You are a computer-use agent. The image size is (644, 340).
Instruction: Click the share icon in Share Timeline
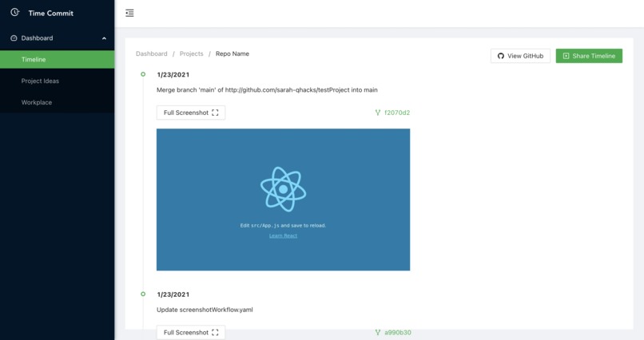(x=566, y=56)
